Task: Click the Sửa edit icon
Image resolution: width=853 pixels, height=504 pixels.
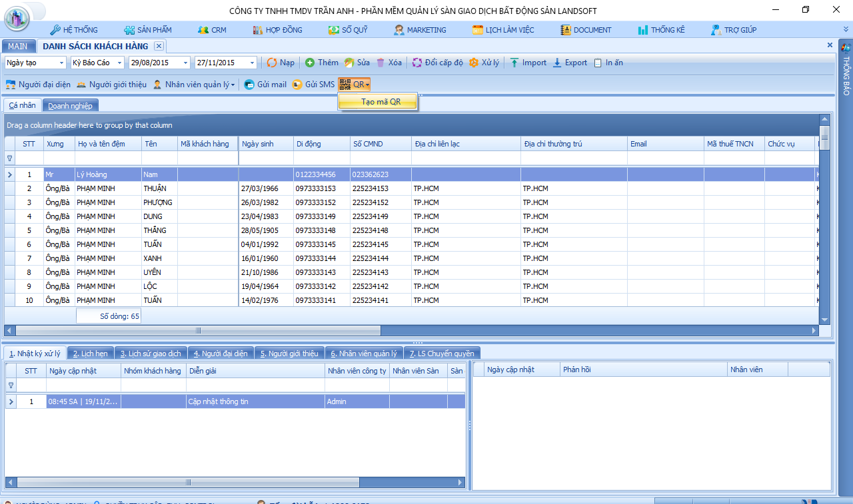Action: pyautogui.click(x=349, y=63)
